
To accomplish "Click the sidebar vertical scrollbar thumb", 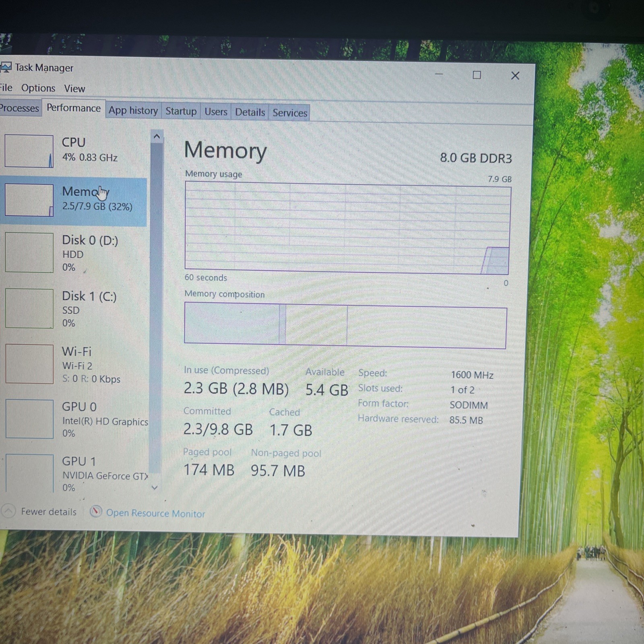I will 156,308.
